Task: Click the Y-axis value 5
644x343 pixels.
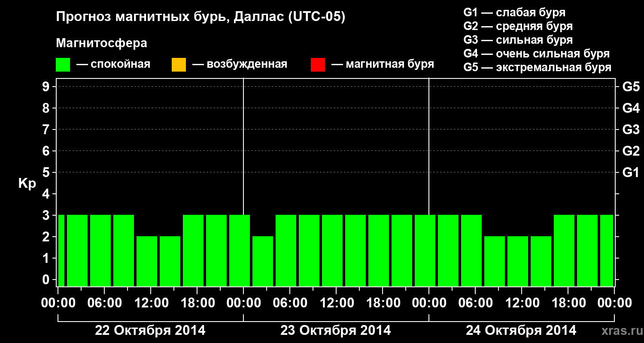Action: coord(47,172)
